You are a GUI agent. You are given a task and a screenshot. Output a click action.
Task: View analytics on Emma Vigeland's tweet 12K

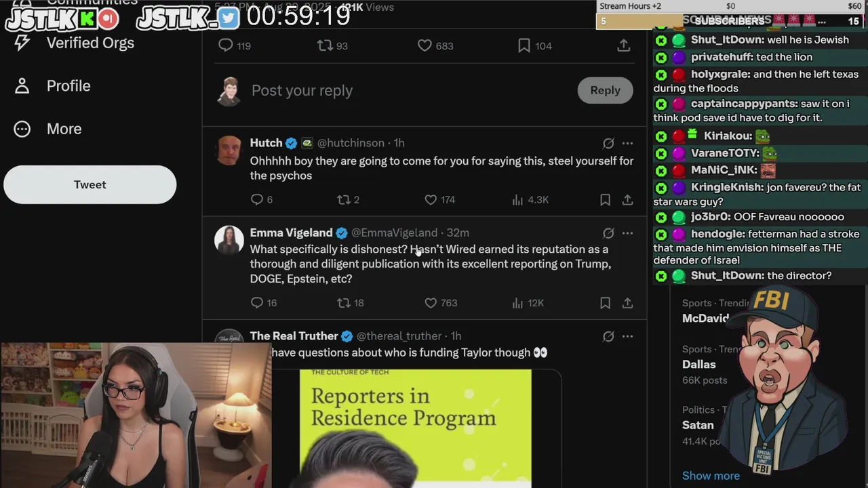(x=528, y=302)
